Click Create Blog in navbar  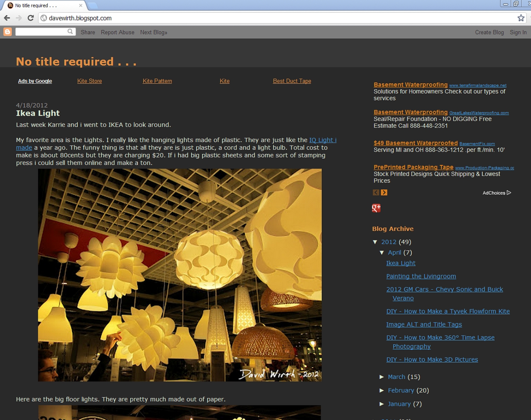(489, 32)
